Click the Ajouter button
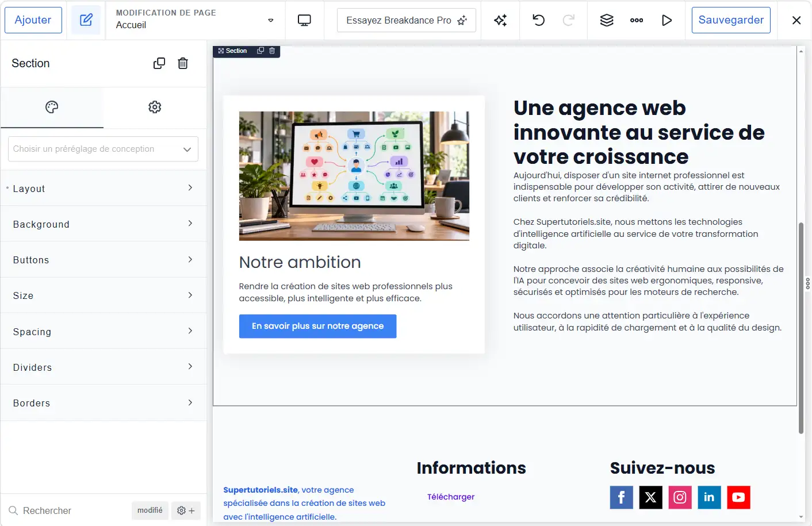Screen dimensions: 812x526 click(33, 20)
